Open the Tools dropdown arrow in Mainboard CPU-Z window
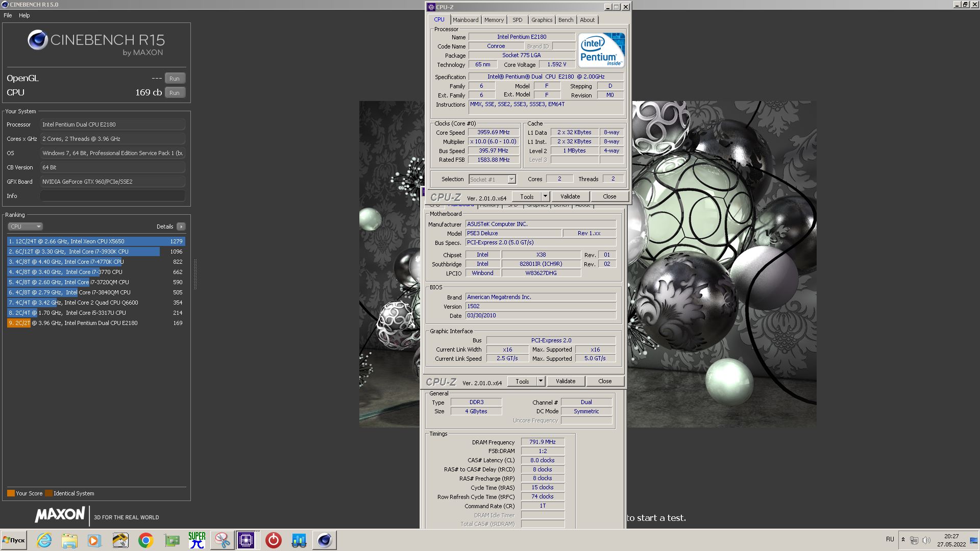 541,381
